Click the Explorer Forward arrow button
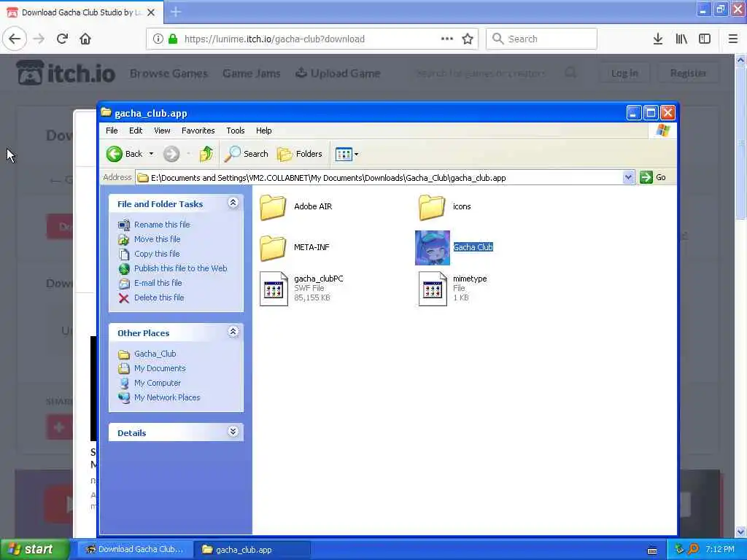This screenshot has width=747, height=560. click(x=171, y=154)
